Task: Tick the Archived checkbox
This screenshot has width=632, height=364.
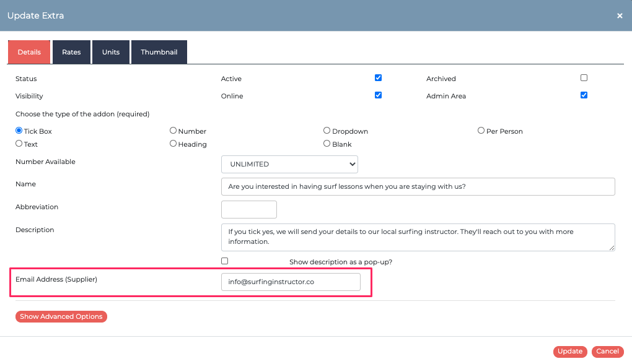Action: pyautogui.click(x=584, y=78)
